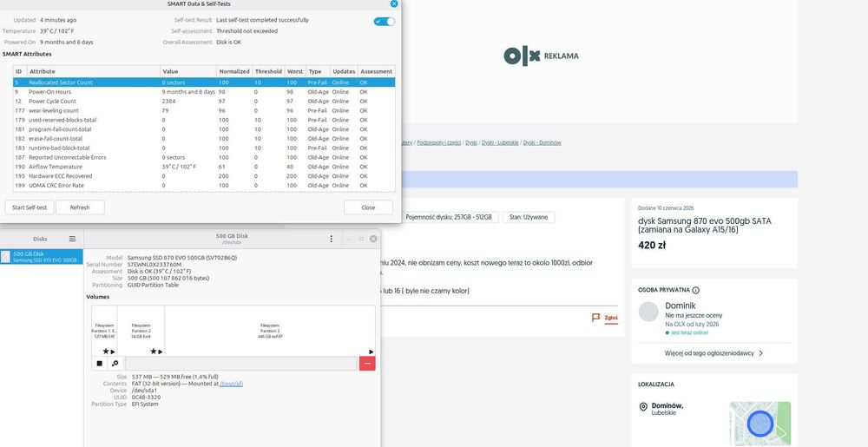Viewport: 868px width, 447px height.
Task: Click the 420 zł price
Action: [652, 245]
